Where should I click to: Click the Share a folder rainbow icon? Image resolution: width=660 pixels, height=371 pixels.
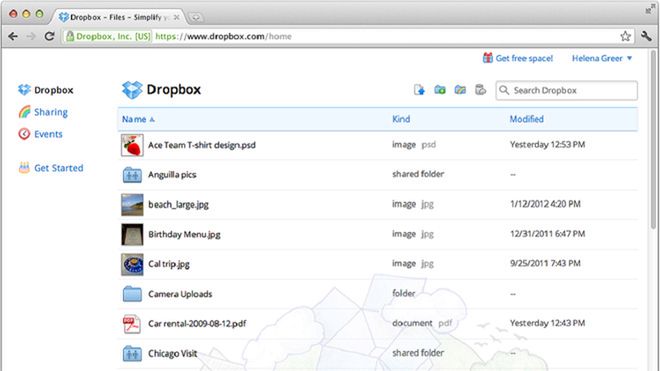coord(460,90)
